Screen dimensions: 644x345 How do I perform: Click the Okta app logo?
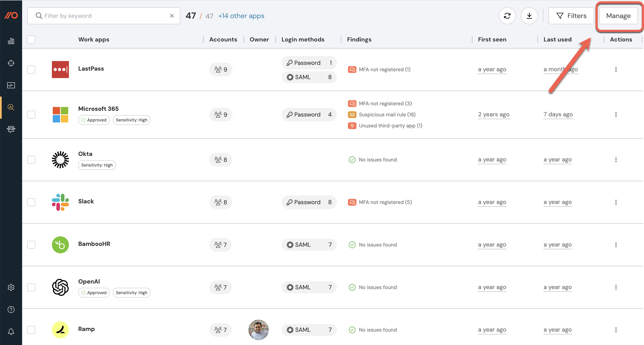[x=60, y=160]
